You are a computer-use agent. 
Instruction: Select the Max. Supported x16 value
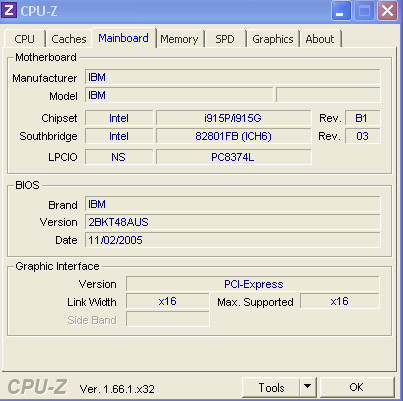point(340,301)
